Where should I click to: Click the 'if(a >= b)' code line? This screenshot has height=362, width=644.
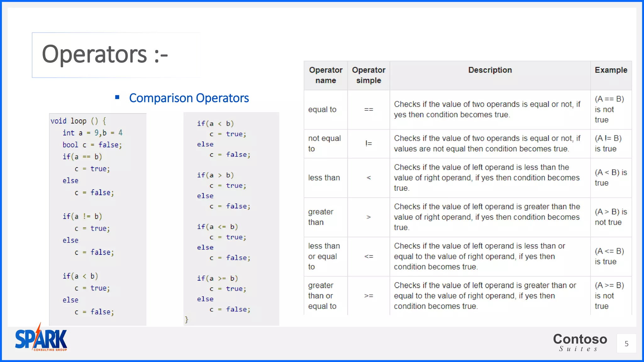tap(217, 278)
